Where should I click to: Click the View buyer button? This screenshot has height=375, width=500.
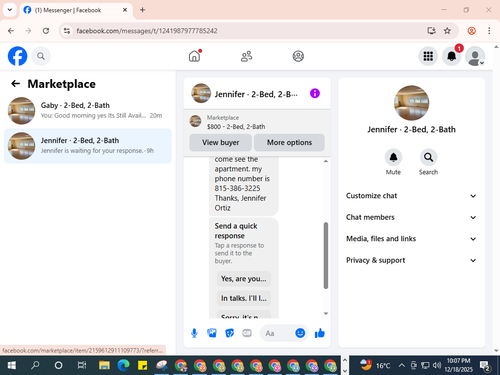click(x=220, y=142)
